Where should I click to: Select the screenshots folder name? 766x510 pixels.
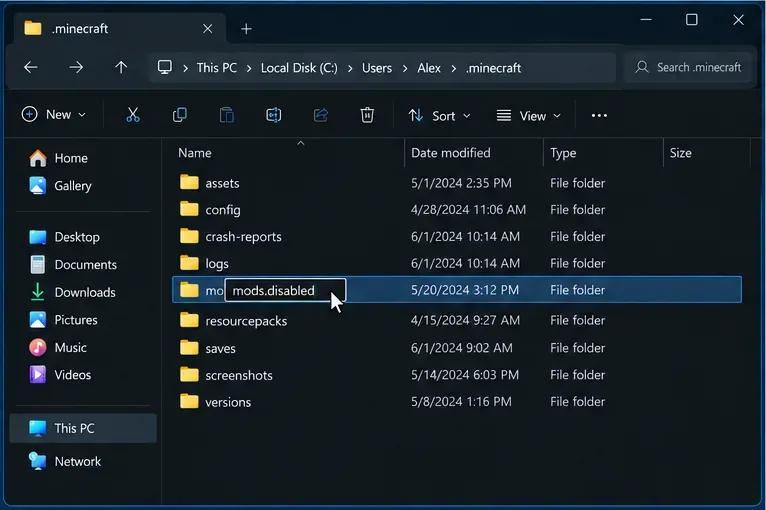(239, 375)
